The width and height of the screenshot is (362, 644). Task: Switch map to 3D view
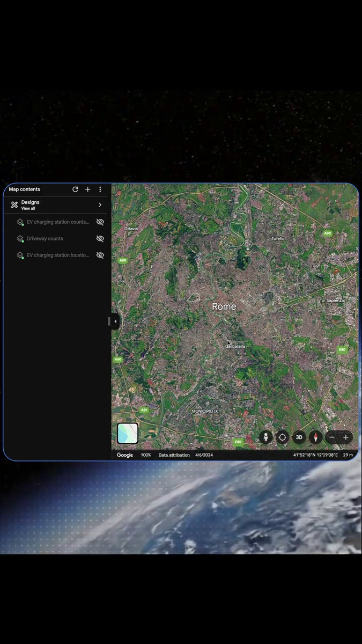click(x=299, y=437)
